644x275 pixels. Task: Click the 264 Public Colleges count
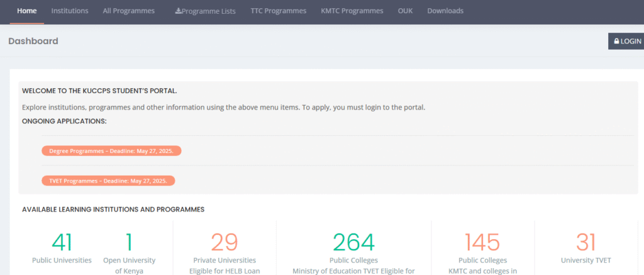353,242
